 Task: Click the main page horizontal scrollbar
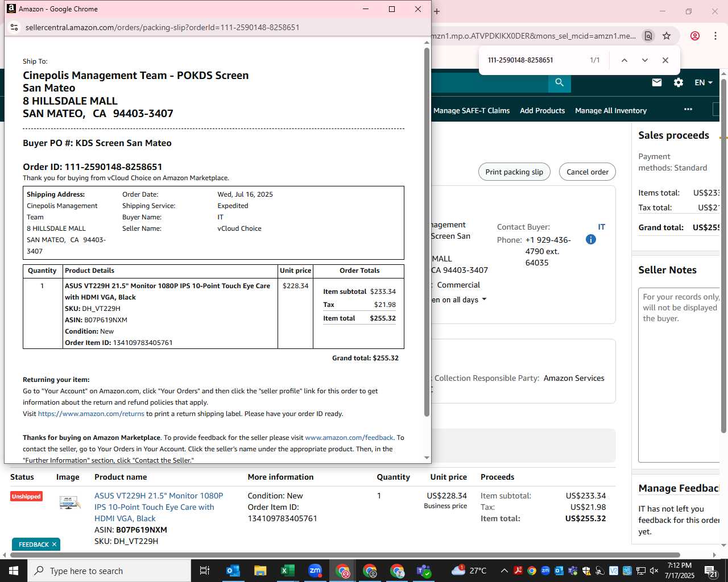point(345,555)
